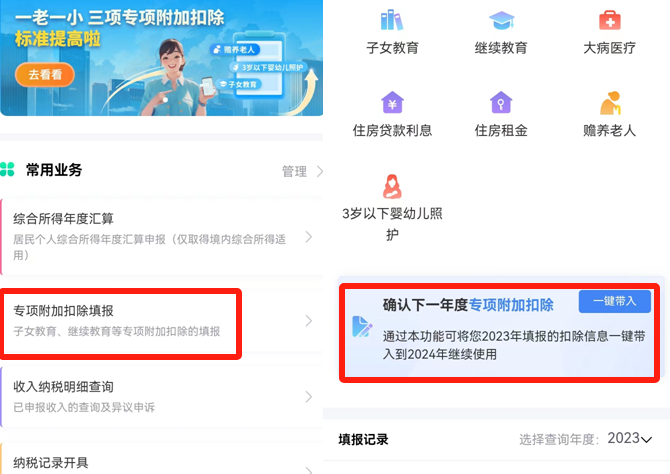Tap the orange 去看看 button
This screenshot has height=474, width=670.
point(45,75)
